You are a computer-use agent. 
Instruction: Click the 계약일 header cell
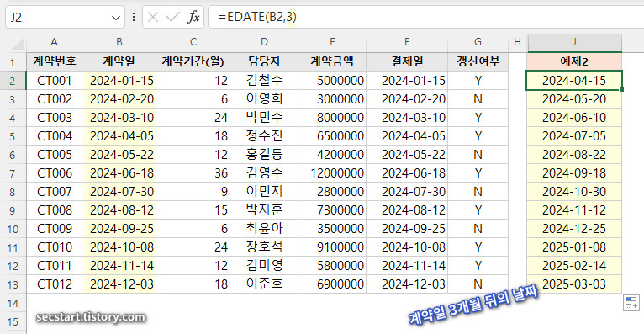click(x=119, y=61)
